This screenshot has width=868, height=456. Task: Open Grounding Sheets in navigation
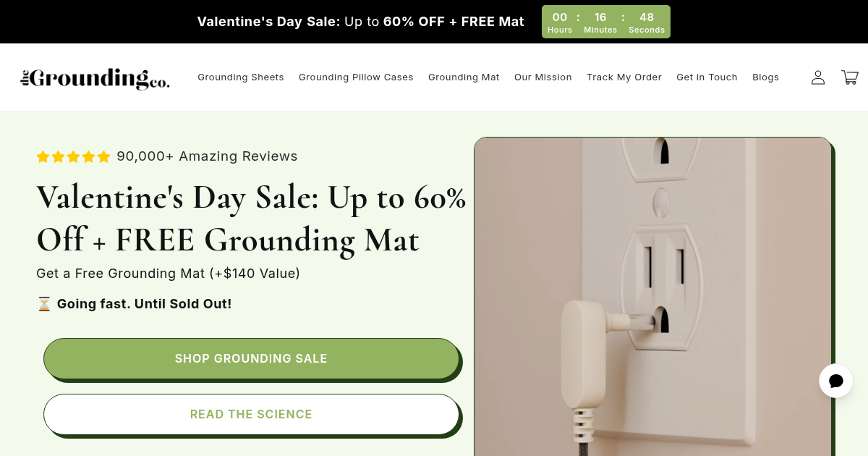241,77
